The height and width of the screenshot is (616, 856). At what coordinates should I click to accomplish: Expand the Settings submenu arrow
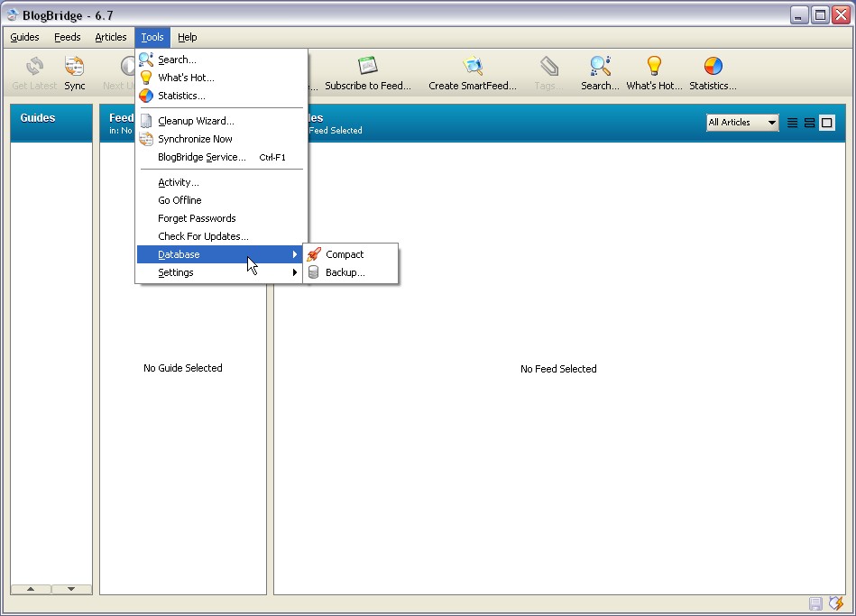(295, 272)
